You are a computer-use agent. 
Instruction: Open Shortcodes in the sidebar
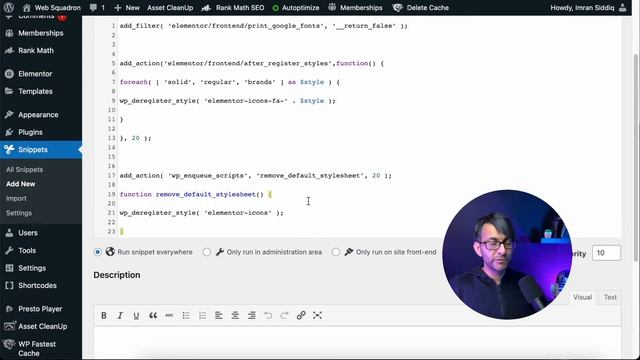click(41, 286)
